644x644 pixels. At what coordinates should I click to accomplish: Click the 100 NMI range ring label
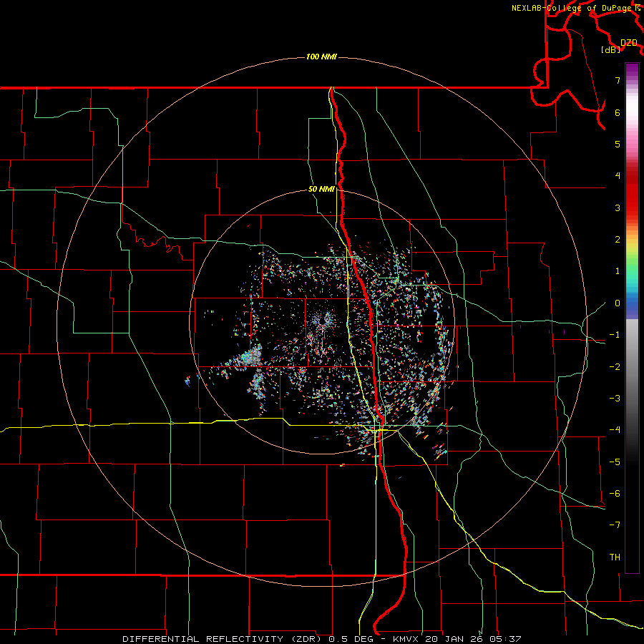(x=321, y=57)
